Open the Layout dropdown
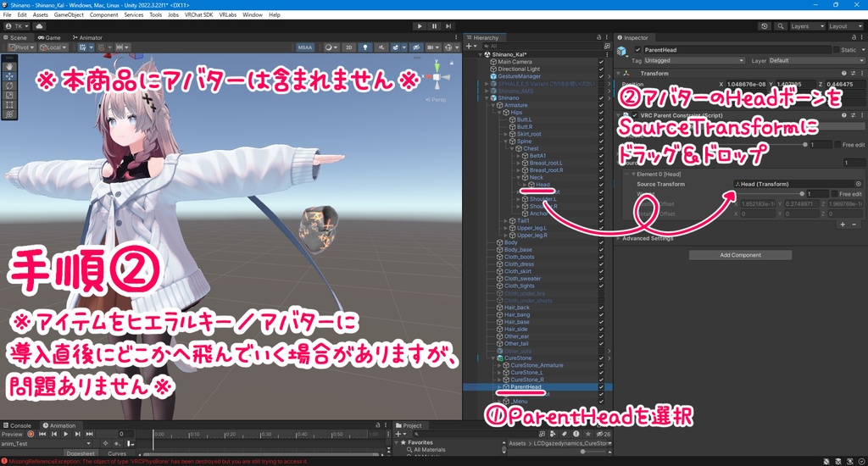This screenshot has width=868, height=466. (845, 26)
